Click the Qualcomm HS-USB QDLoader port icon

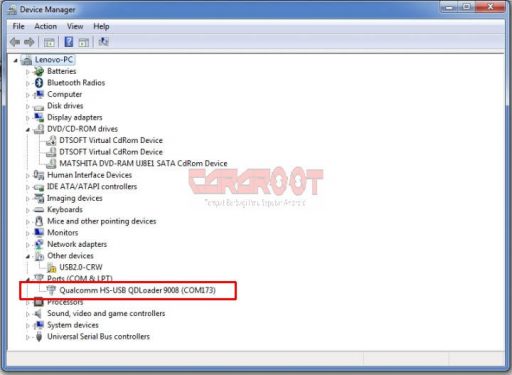pyautogui.click(x=51, y=290)
